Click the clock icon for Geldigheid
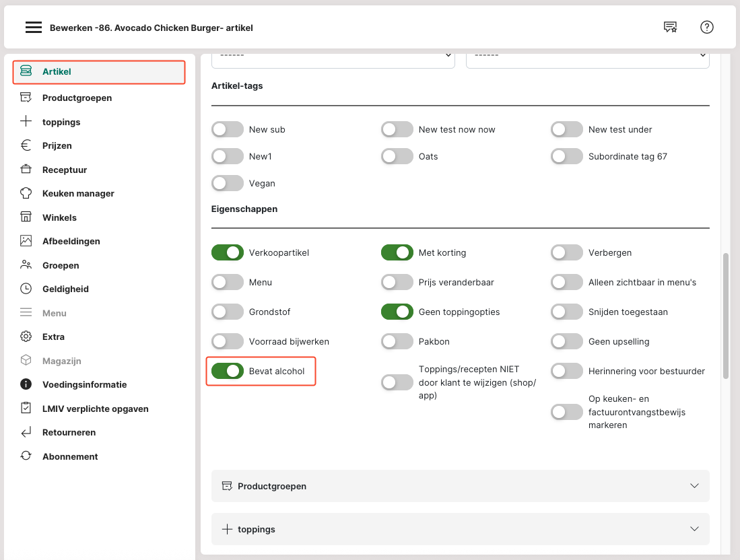 pyautogui.click(x=26, y=289)
